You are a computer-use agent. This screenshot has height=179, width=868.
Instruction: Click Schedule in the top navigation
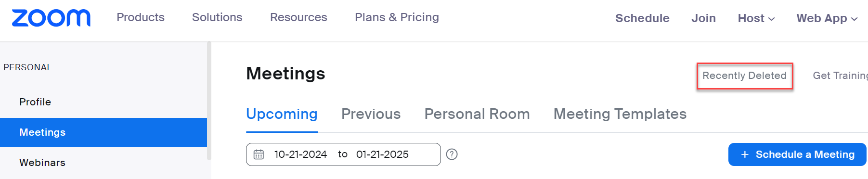[x=642, y=18]
